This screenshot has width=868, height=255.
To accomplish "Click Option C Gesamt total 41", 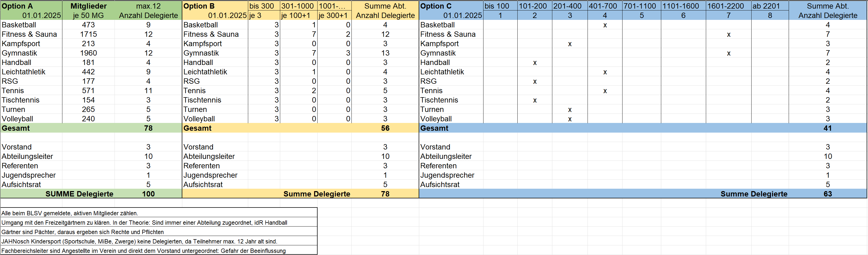I will tap(827, 128).
